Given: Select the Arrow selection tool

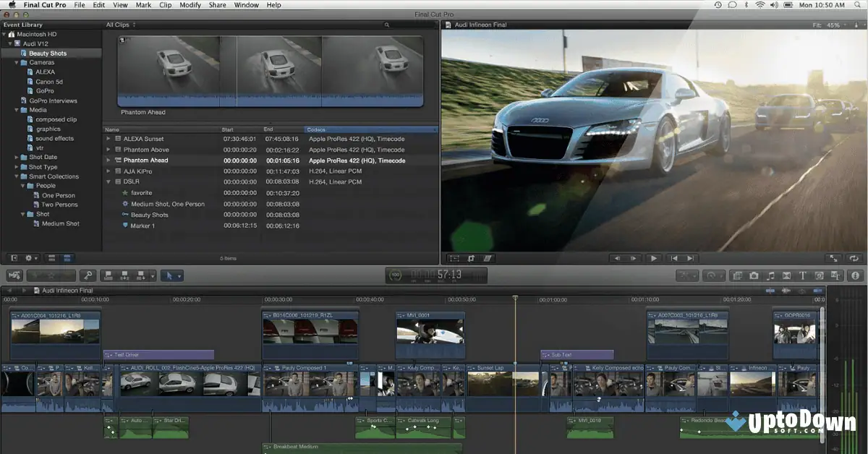Looking at the screenshot, I should (170, 275).
